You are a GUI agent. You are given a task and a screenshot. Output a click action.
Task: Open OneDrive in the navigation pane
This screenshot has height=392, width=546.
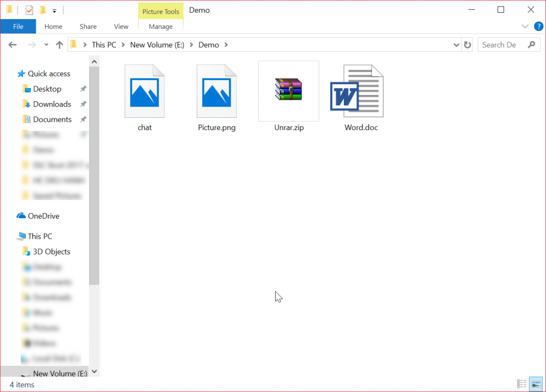click(x=43, y=215)
